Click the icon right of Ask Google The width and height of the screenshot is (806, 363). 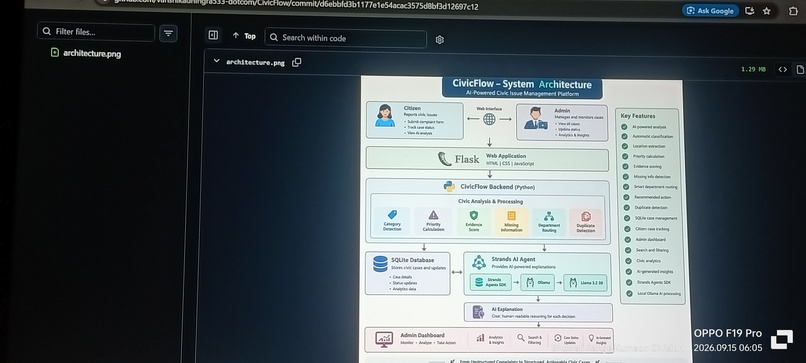[x=749, y=11]
